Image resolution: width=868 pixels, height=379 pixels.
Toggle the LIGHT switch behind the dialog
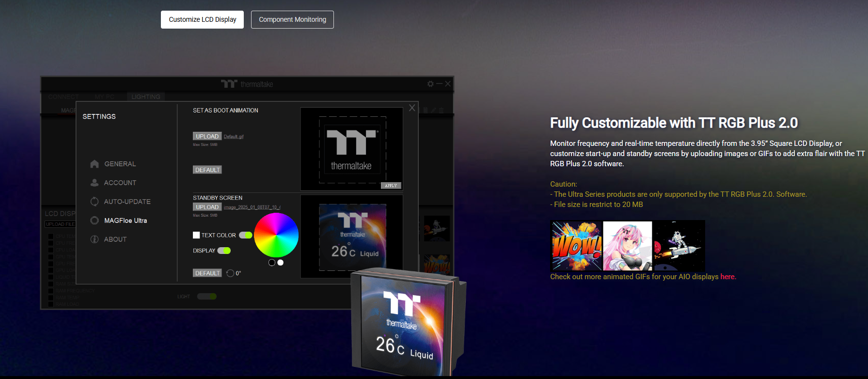[207, 296]
